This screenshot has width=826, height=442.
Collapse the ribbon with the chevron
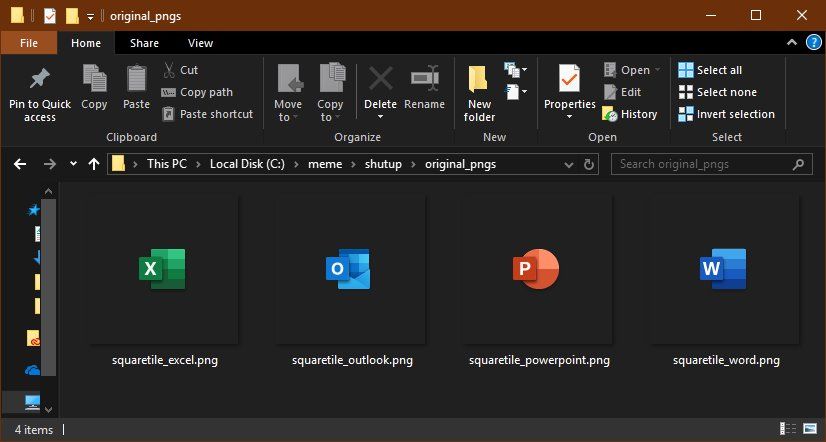point(792,43)
